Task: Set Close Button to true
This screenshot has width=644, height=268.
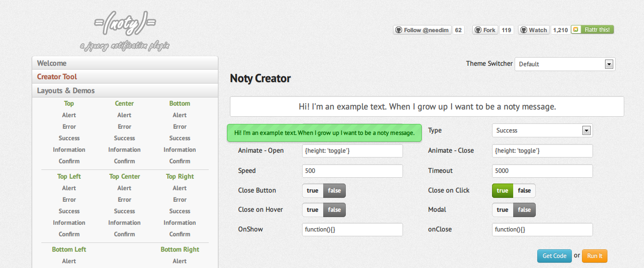Action: (x=313, y=191)
